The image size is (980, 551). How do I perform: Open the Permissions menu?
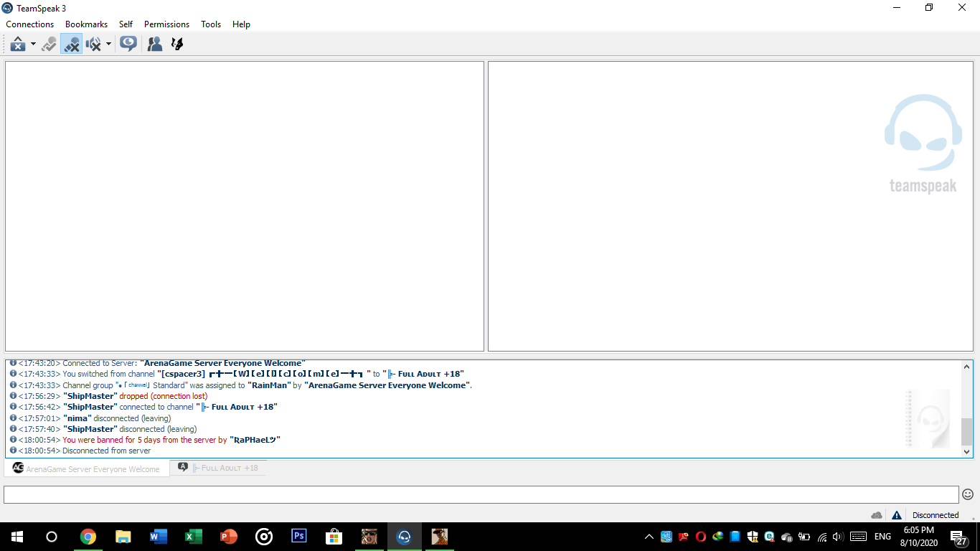click(166, 24)
